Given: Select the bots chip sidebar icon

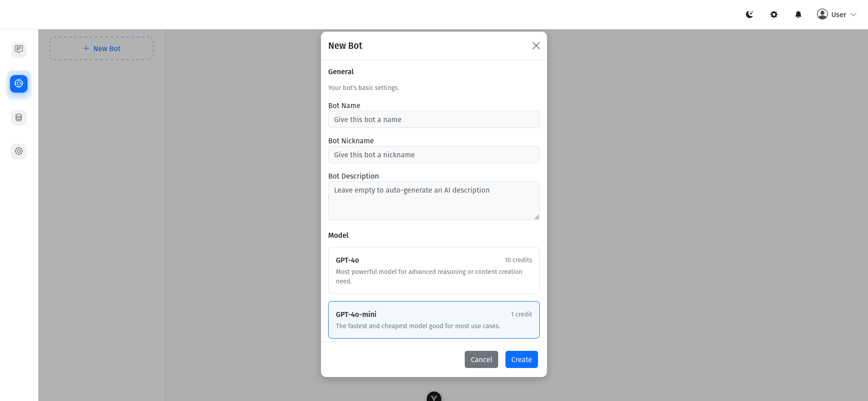Looking at the screenshot, I should pyautogui.click(x=19, y=84).
